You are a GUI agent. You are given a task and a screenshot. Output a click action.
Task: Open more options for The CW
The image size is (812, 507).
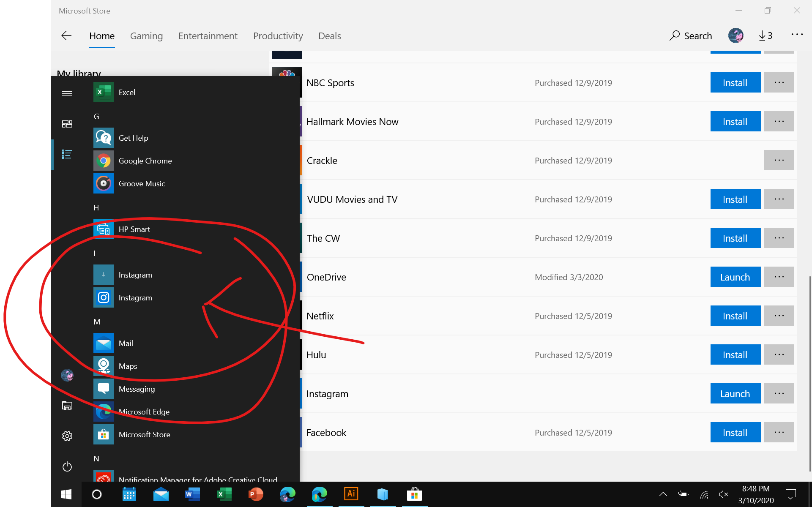point(779,238)
